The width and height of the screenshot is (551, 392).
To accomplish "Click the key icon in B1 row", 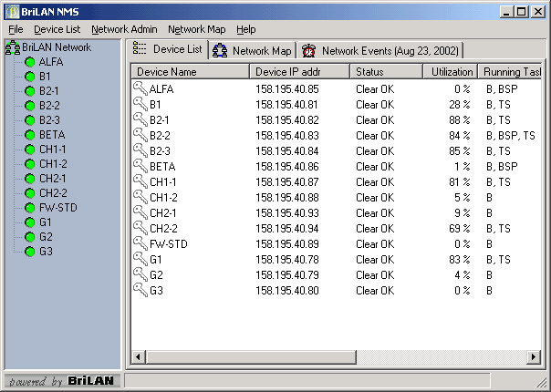I will 140,104.
